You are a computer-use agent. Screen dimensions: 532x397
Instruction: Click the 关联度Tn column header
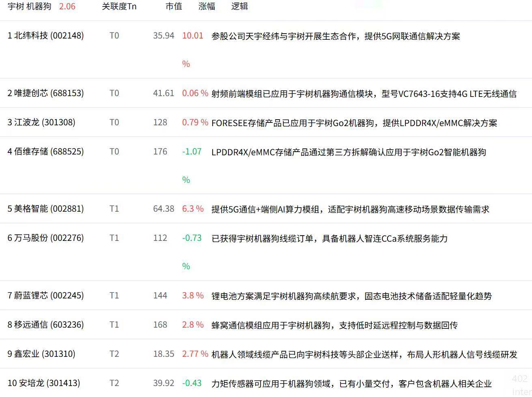click(119, 6)
